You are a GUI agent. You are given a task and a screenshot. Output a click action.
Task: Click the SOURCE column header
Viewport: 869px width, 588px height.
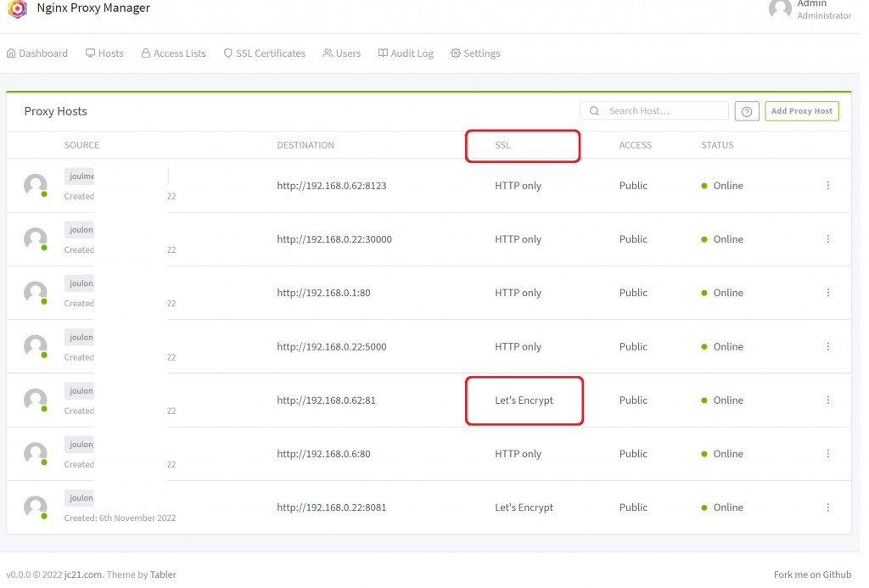[x=81, y=145]
